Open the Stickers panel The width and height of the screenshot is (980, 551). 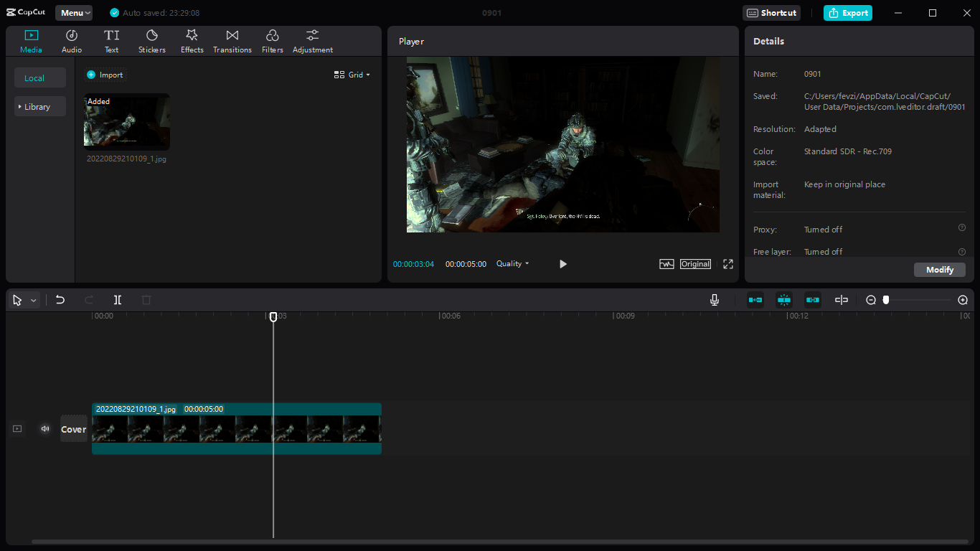(x=152, y=42)
